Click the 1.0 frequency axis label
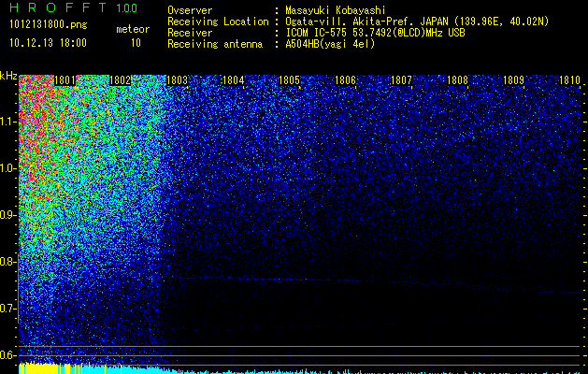588x374 pixels. 7,168
